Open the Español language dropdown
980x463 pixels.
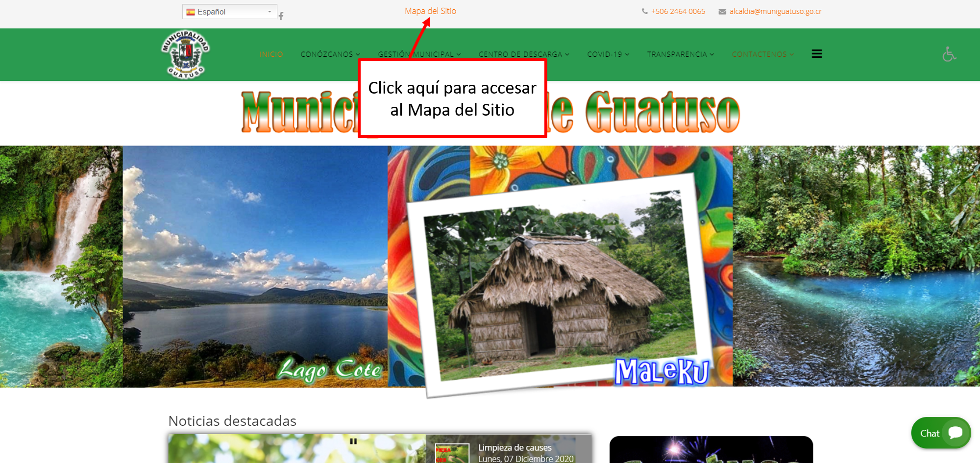[x=229, y=11]
